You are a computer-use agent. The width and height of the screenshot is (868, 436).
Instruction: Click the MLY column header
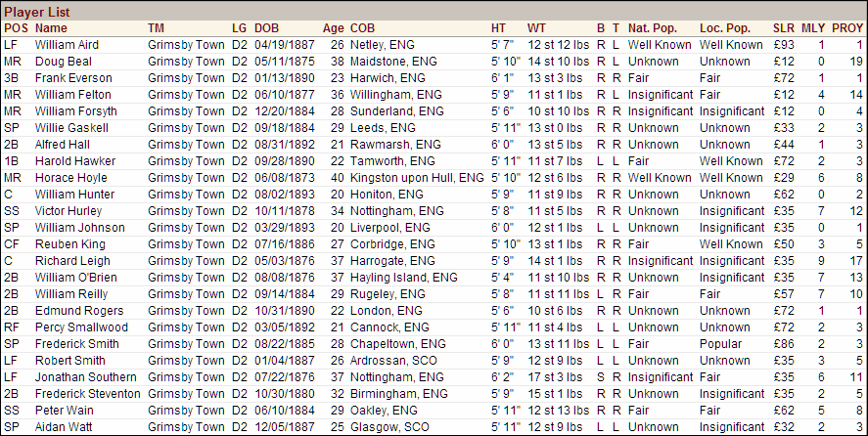pos(812,28)
